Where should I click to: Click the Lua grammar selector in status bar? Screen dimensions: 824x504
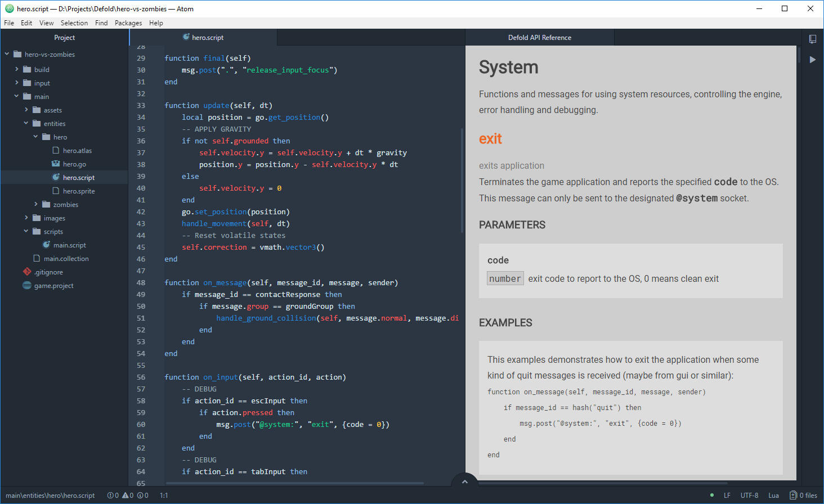(773, 495)
